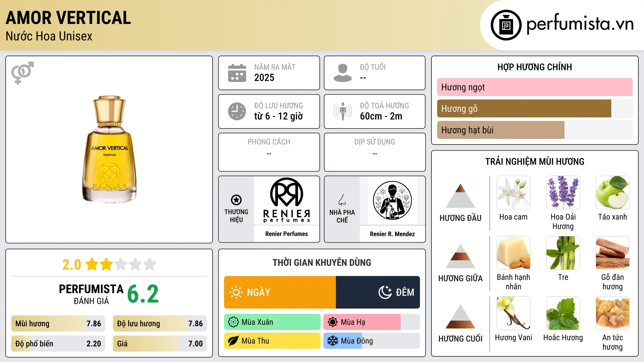Click the sun icon for Mùa Hạ
Viewport: 644px width, 362px height.
[333, 322]
